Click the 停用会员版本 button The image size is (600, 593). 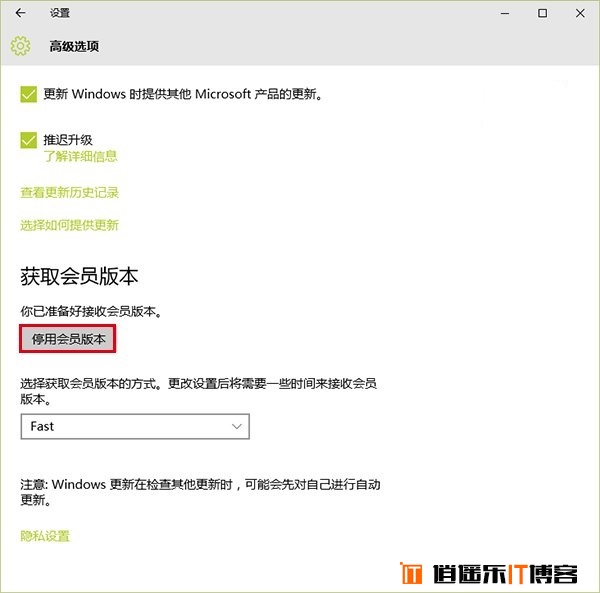(68, 339)
